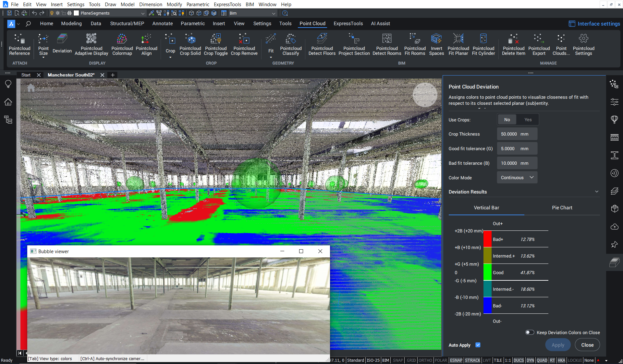Set Use Crops to Yes
The height and width of the screenshot is (364, 623).
click(x=528, y=119)
